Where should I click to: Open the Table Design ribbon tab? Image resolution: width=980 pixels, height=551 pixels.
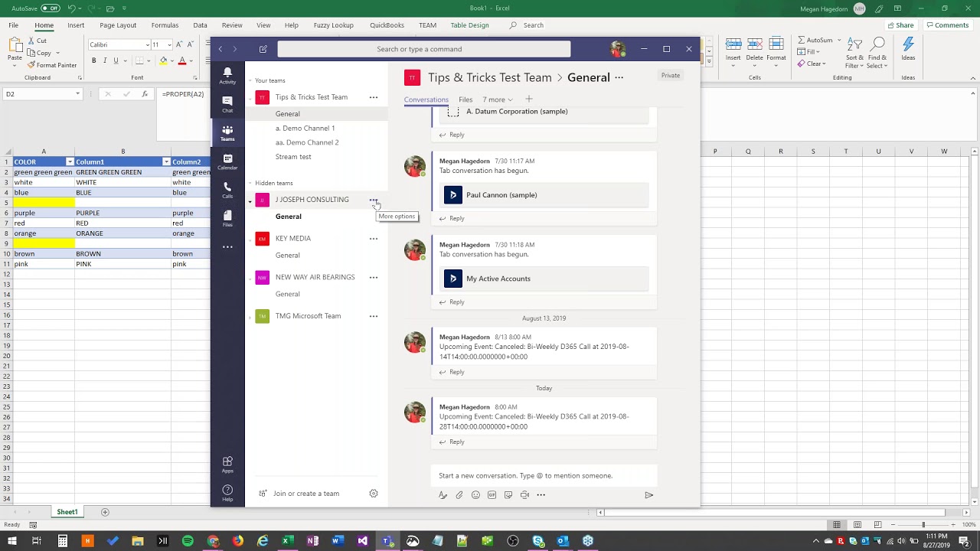point(469,25)
